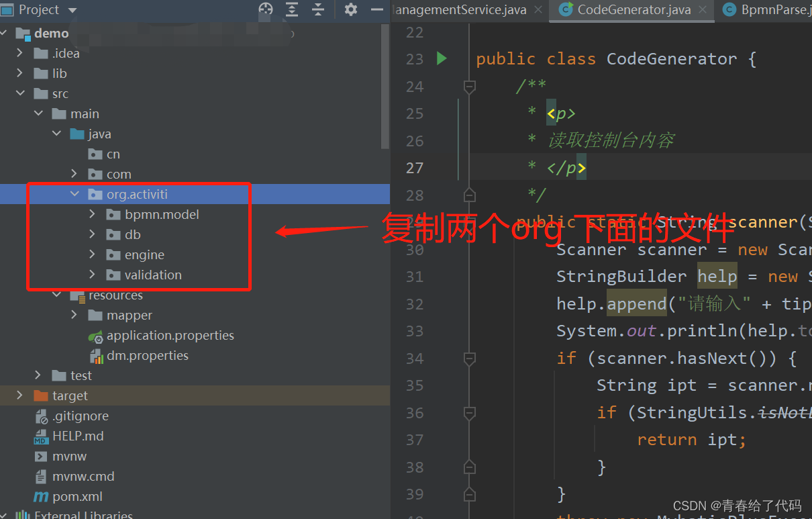Collapse the src folder in Project tree

pyautogui.click(x=20, y=93)
